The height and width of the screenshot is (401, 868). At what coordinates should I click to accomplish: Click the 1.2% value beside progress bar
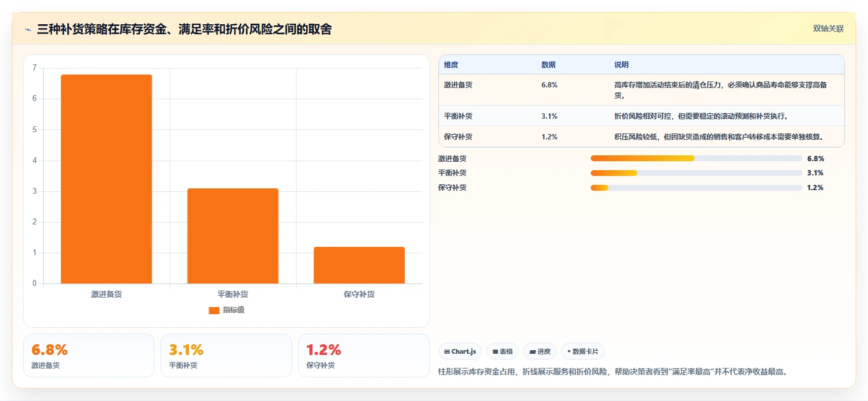click(x=815, y=188)
